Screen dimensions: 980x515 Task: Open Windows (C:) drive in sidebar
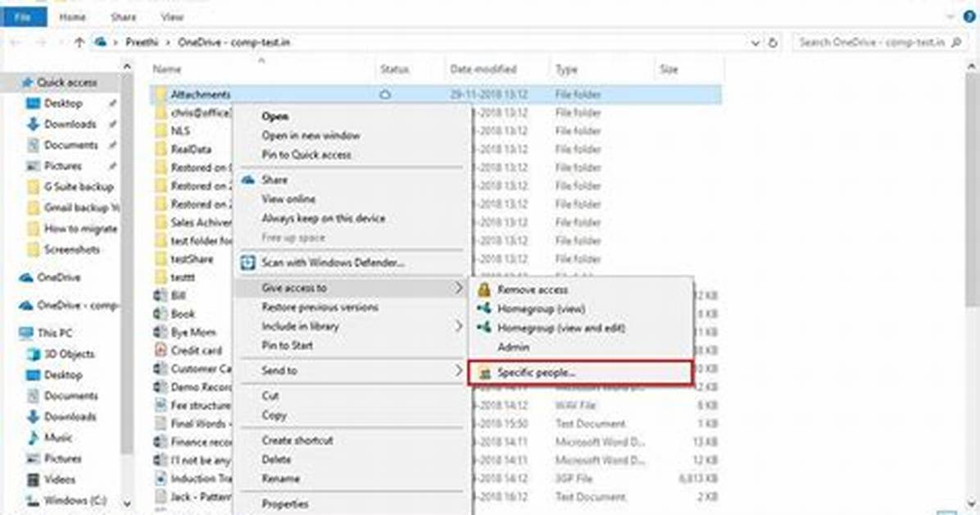tap(75, 500)
